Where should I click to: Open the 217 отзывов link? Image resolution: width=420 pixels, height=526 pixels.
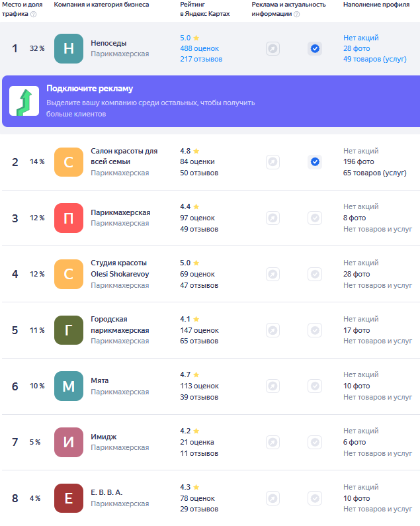(201, 59)
